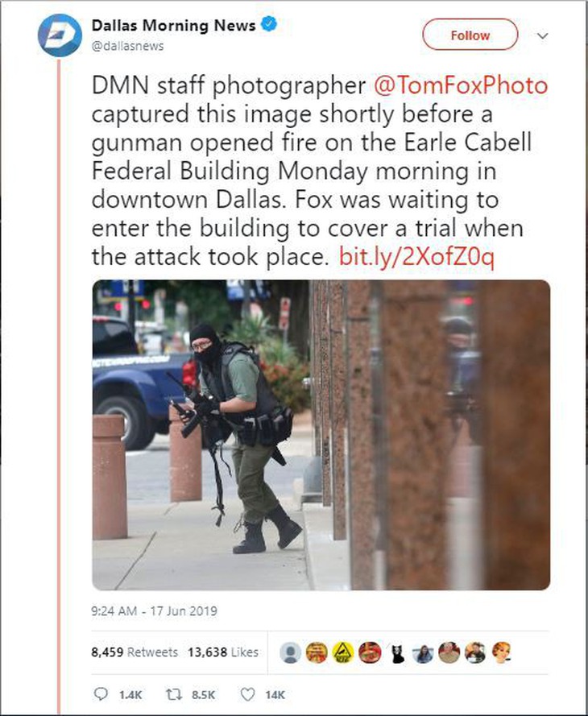The image size is (588, 716).
Task: View the 8,459 Retweets list
Action: 135,652
